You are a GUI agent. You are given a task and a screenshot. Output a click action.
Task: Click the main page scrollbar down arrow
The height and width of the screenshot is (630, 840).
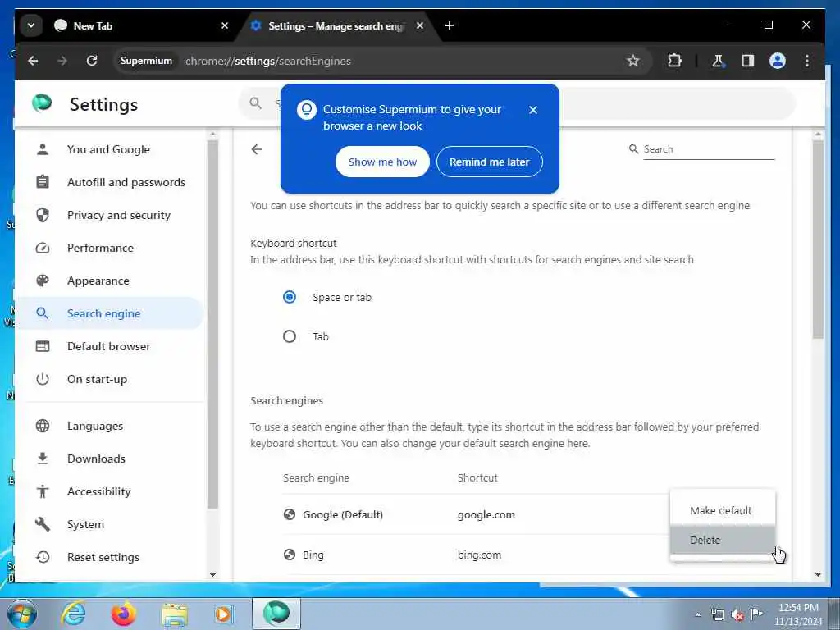[818, 575]
